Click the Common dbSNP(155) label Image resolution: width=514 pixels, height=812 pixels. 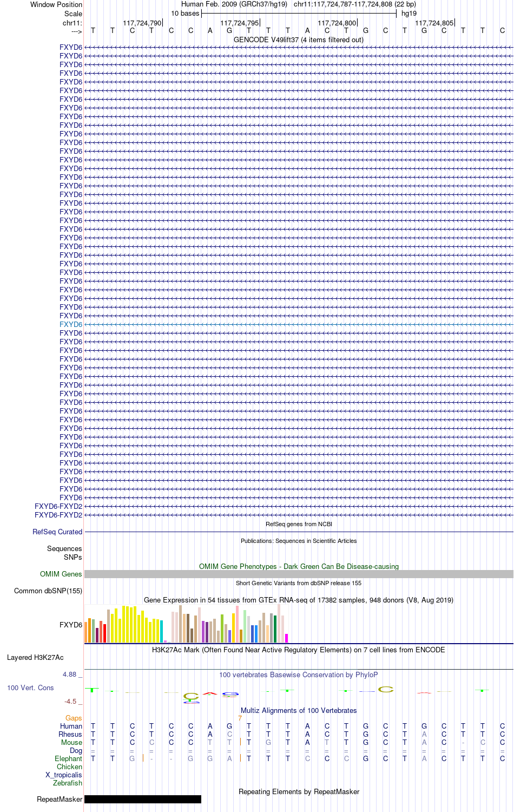tap(48, 591)
